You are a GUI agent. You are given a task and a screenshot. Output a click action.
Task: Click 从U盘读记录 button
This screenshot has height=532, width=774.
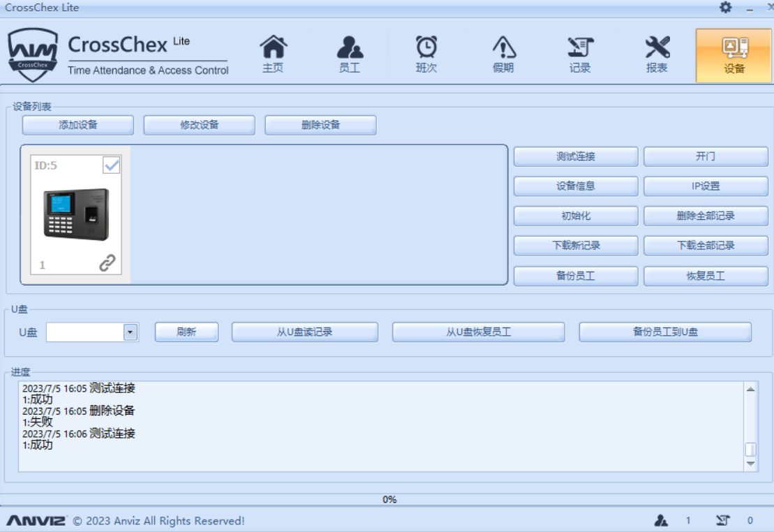click(x=304, y=332)
